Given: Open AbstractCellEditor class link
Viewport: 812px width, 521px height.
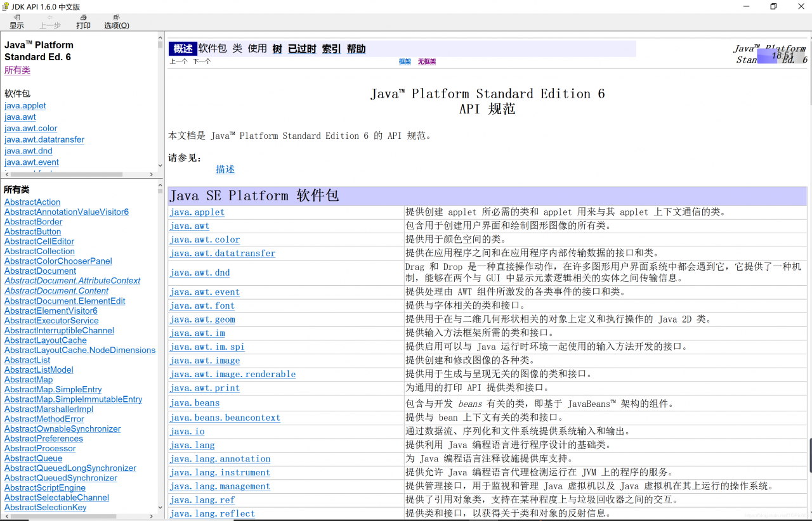Looking at the screenshot, I should [x=39, y=241].
